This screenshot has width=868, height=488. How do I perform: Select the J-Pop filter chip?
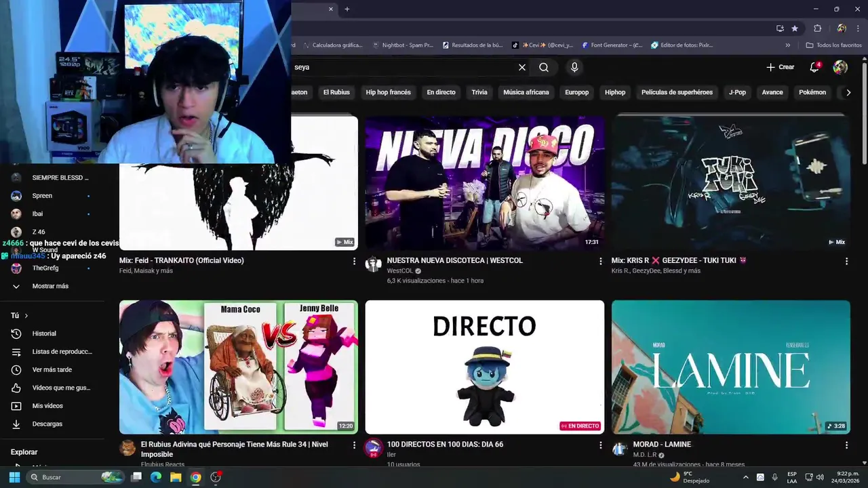point(737,92)
